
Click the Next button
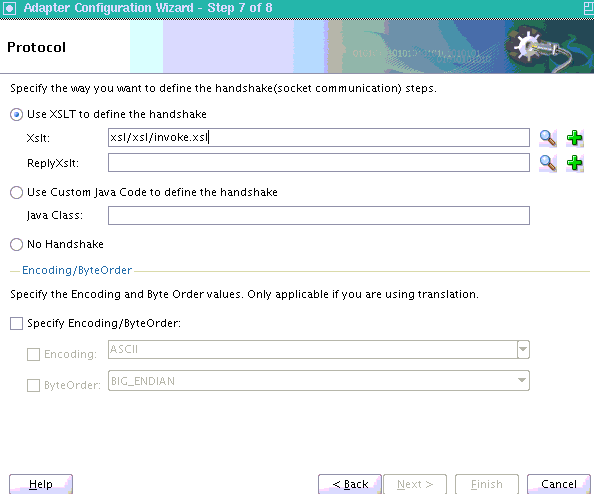pos(415,484)
